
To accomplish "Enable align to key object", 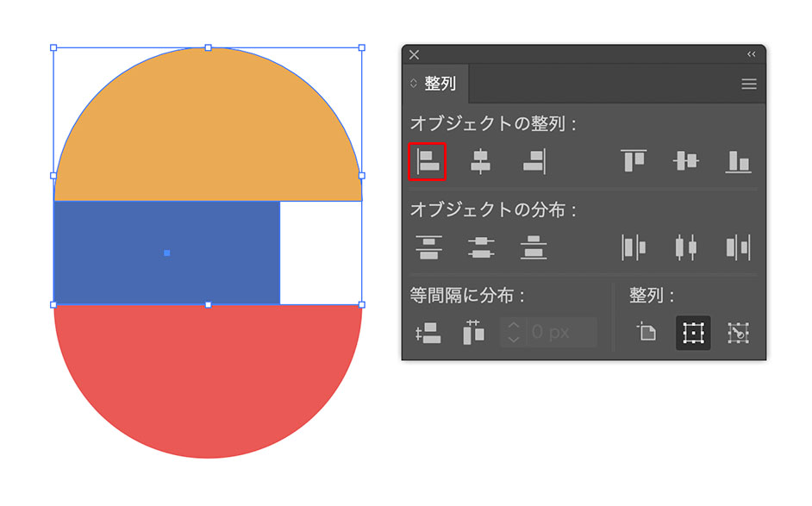I will (739, 333).
